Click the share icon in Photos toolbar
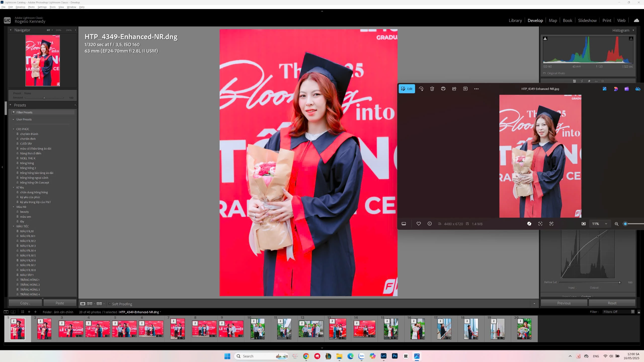The height and width of the screenshot is (362, 644). click(454, 89)
